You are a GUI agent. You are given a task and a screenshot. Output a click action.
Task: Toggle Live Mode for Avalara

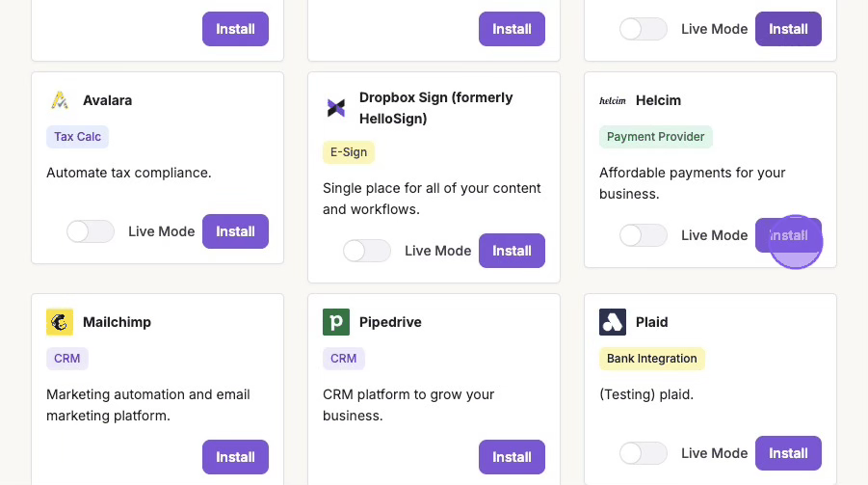[x=91, y=231]
